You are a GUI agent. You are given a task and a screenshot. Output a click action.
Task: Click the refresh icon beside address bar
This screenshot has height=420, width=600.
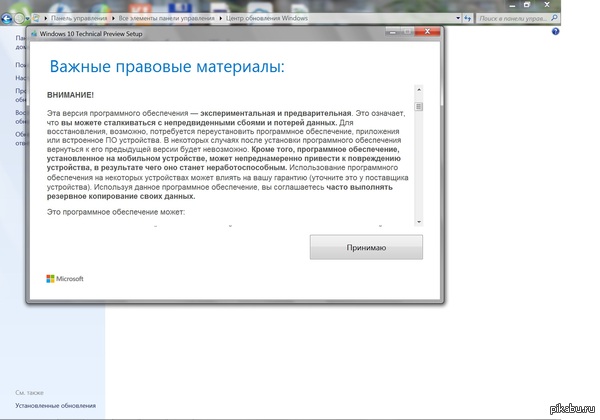tap(468, 18)
